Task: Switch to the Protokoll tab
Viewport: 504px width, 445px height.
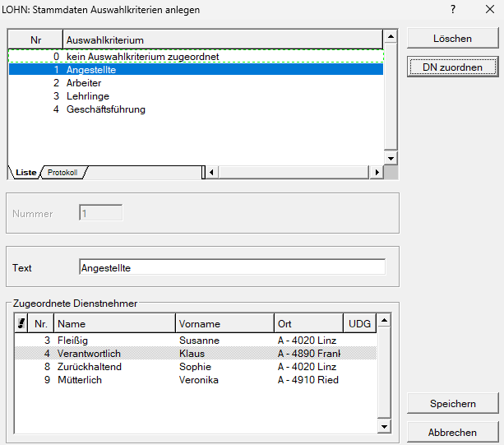Action: point(62,173)
